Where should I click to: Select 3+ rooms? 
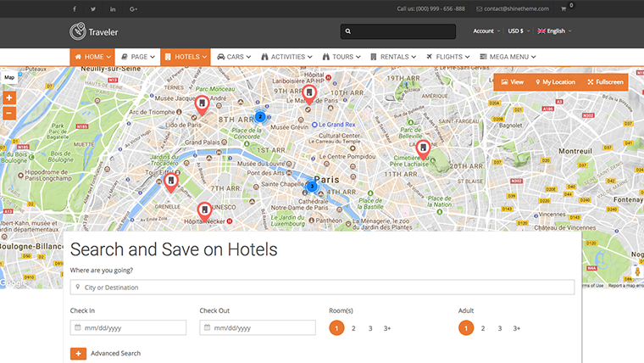point(387,328)
